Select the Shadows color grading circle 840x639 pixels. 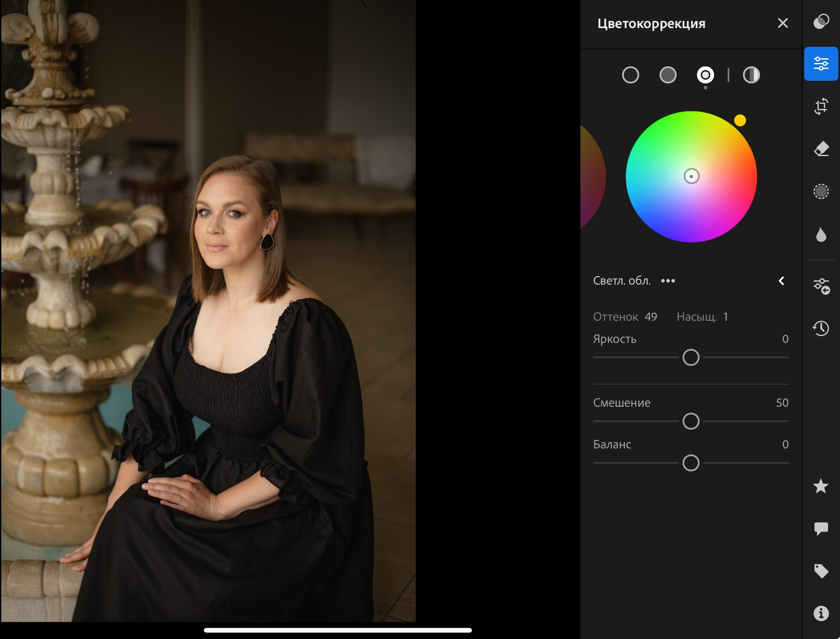click(630, 75)
